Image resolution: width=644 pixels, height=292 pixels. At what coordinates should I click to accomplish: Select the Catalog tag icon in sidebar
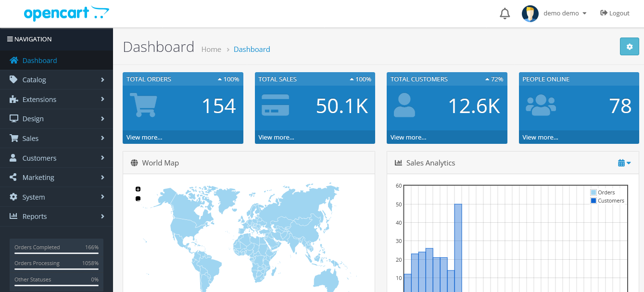point(13,79)
